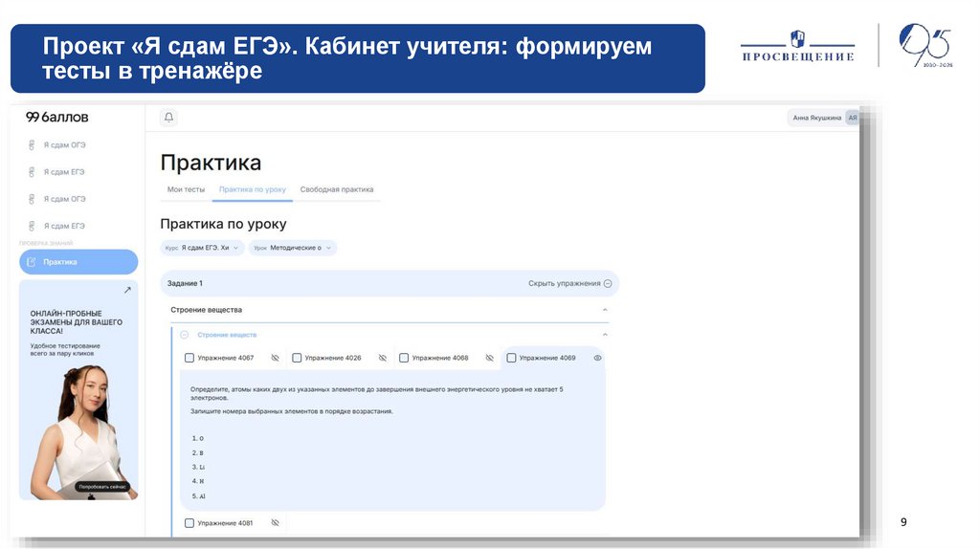Collapse chevron on blue Строение вещества row

(x=605, y=335)
